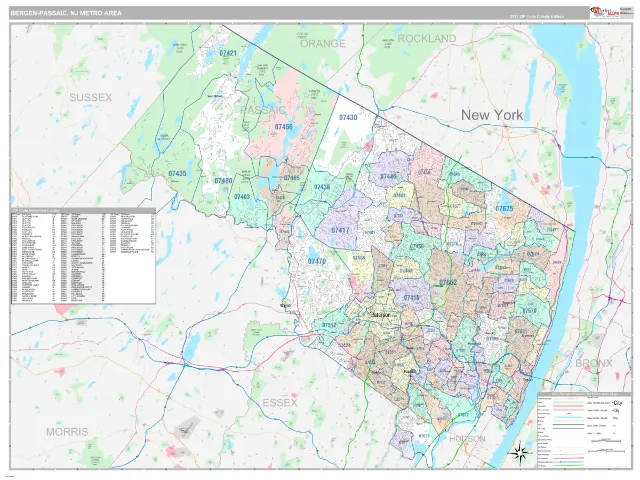
Task: Click the map title BERGEN-PASSAIC, NJ METRO AREA
Action: (x=66, y=13)
